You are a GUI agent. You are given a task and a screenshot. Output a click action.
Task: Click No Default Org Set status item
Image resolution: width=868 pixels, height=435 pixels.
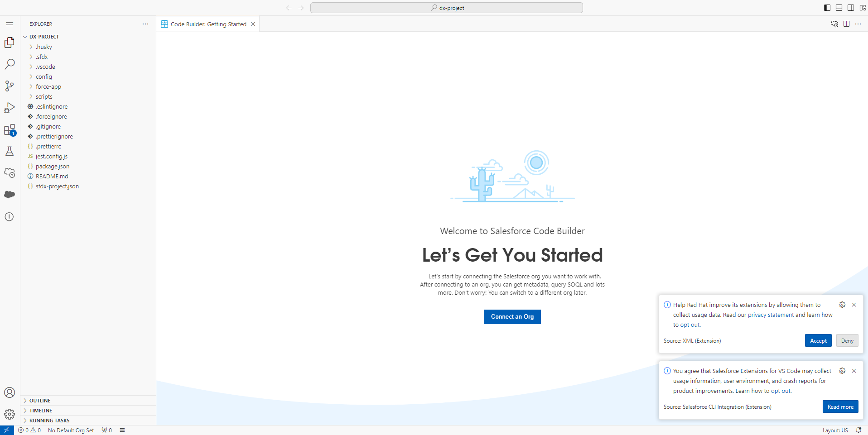click(x=71, y=430)
